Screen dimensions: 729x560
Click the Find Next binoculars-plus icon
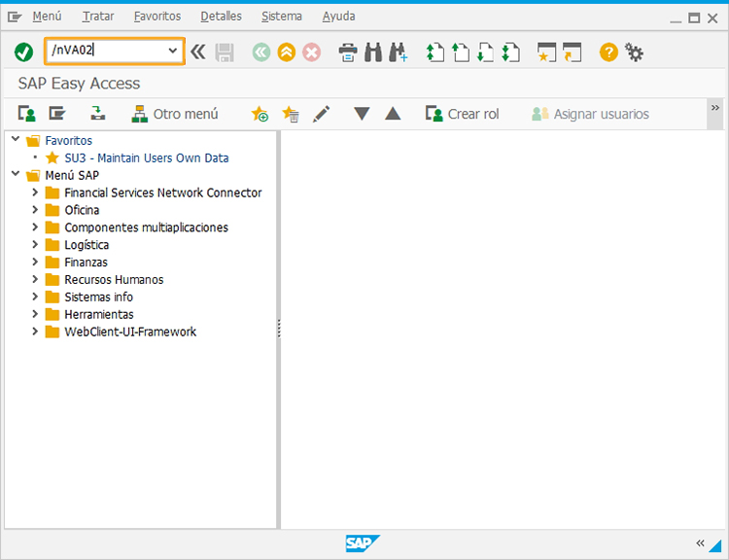[x=399, y=52]
